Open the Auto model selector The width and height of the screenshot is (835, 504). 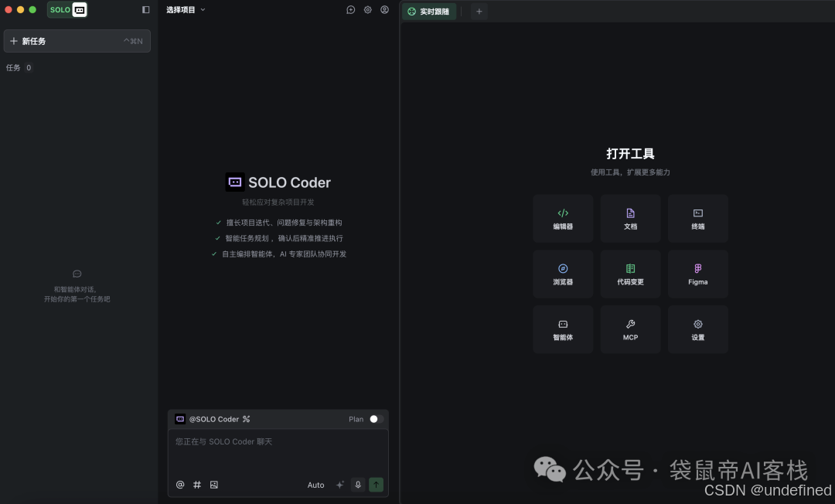[x=315, y=485]
